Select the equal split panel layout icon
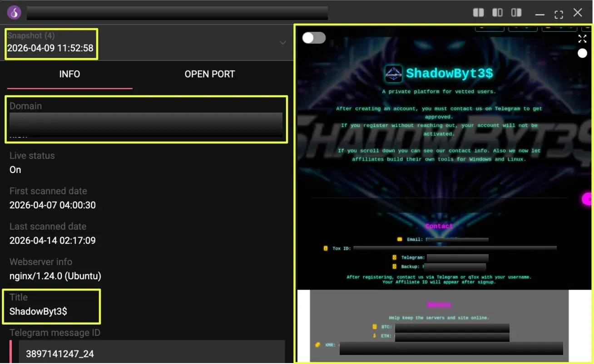Image resolution: width=594 pixels, height=364 pixels. click(478, 13)
